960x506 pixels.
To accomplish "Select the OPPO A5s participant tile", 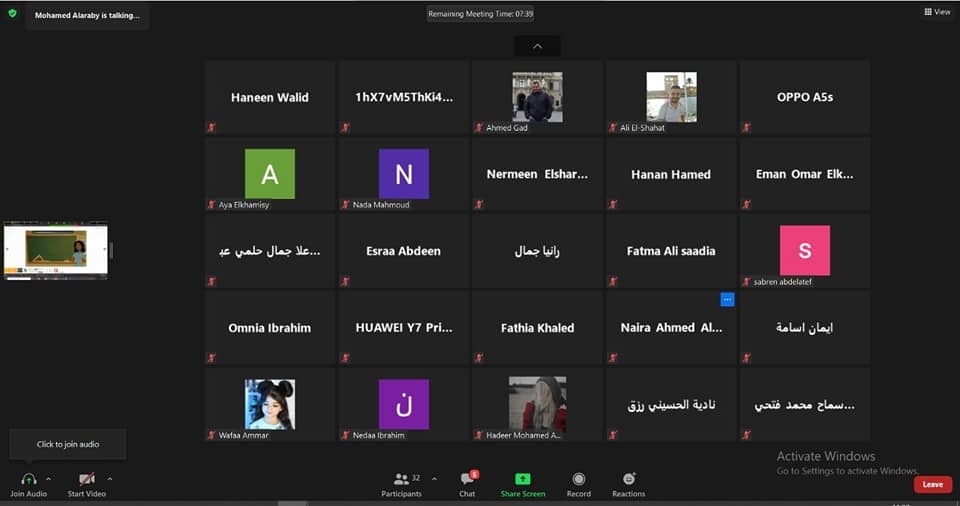I will pyautogui.click(x=804, y=97).
